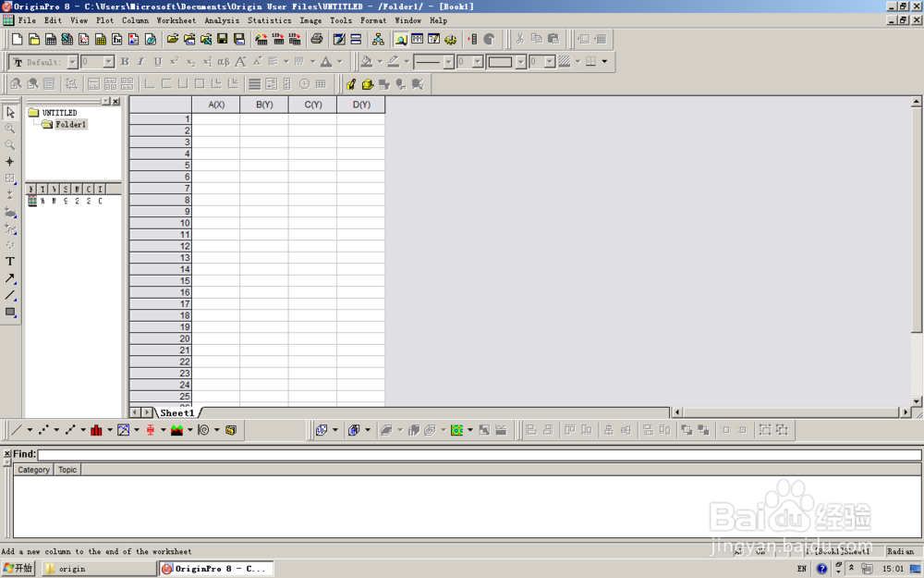
Task: Click the Print icon
Action: pos(316,40)
